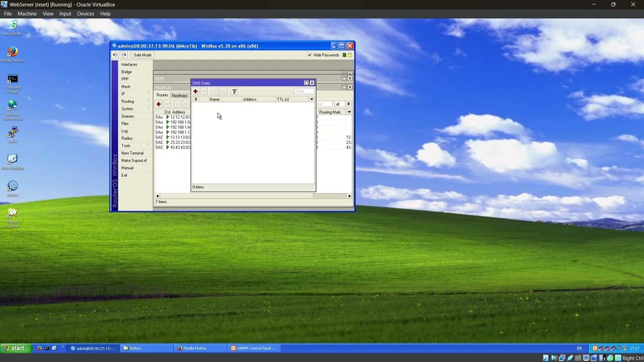Click the Safe Mode button
The height and width of the screenshot is (362, 644).
142,55
